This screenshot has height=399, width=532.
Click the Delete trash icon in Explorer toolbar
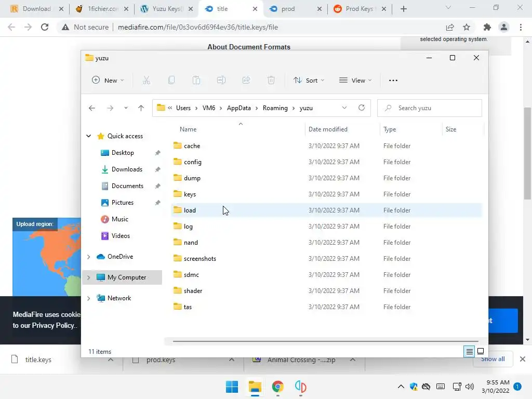[x=271, y=81]
